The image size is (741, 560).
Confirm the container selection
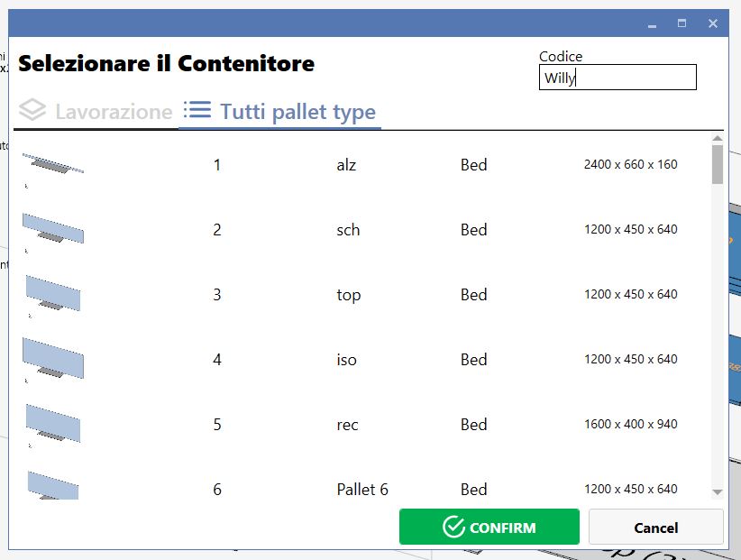[x=489, y=527]
